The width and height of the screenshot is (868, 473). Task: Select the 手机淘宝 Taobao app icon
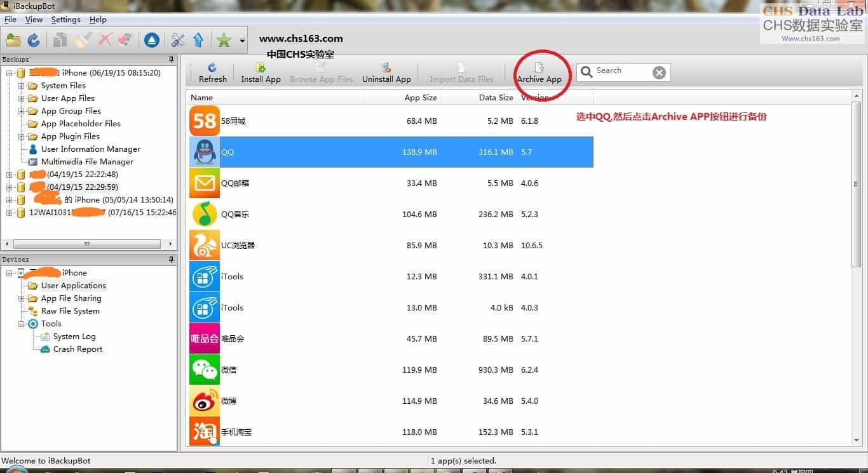[205, 432]
